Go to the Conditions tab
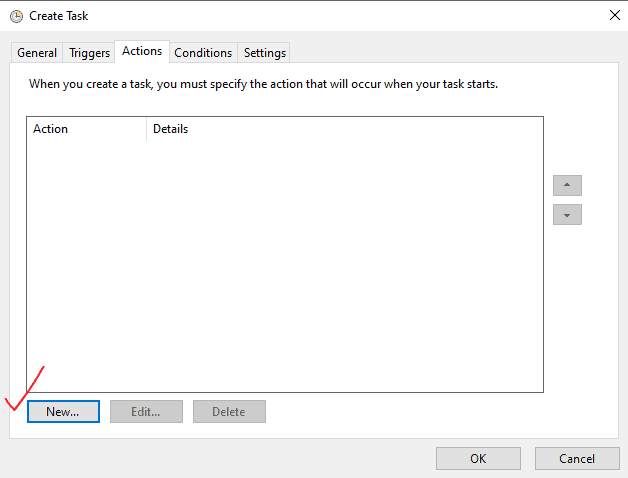628x478 pixels. click(203, 53)
